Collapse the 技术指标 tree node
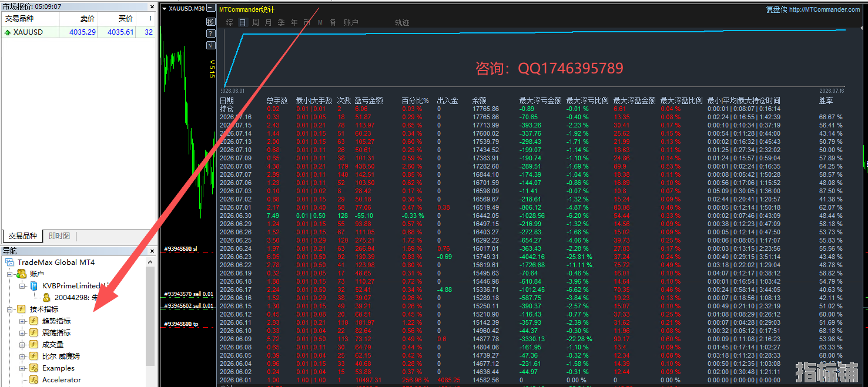868x387 pixels. [9, 309]
